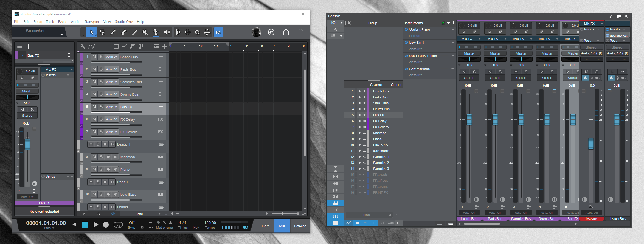Open the Parameter dropdown arrow
Image resolution: width=644 pixels, height=244 pixels.
[x=62, y=34]
